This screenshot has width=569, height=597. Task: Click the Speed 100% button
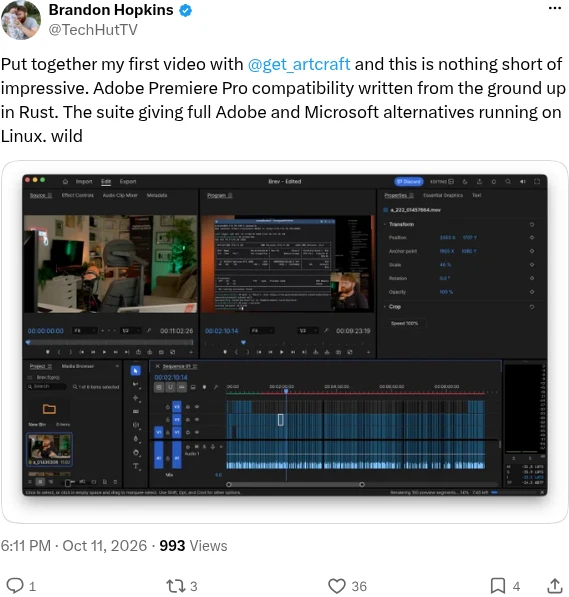404,323
